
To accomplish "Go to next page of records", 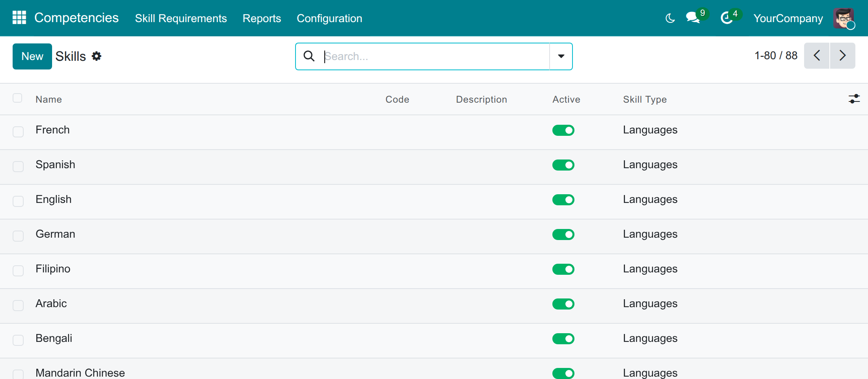I will point(843,56).
